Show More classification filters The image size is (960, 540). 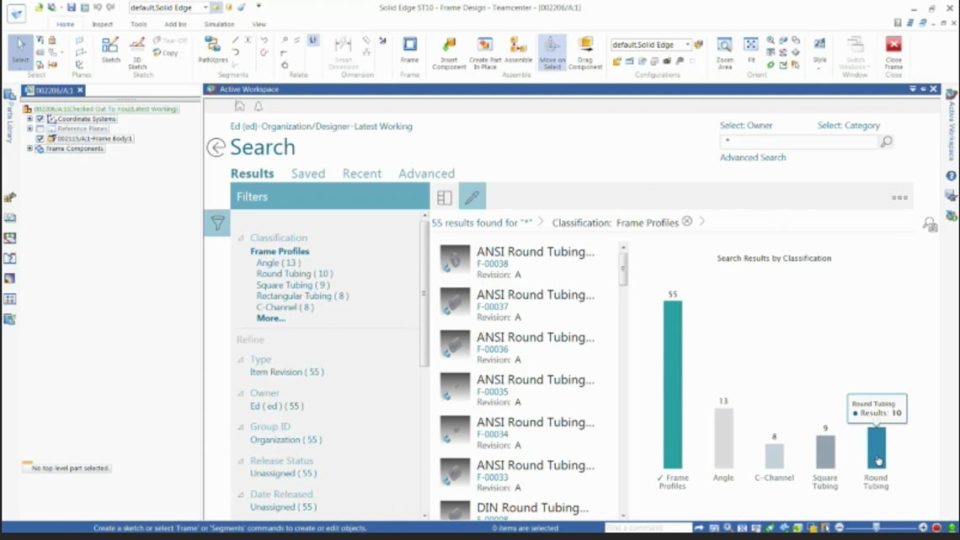(x=270, y=318)
